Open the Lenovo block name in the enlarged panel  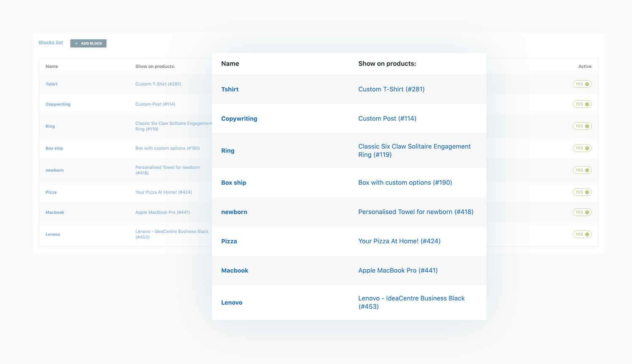231,303
